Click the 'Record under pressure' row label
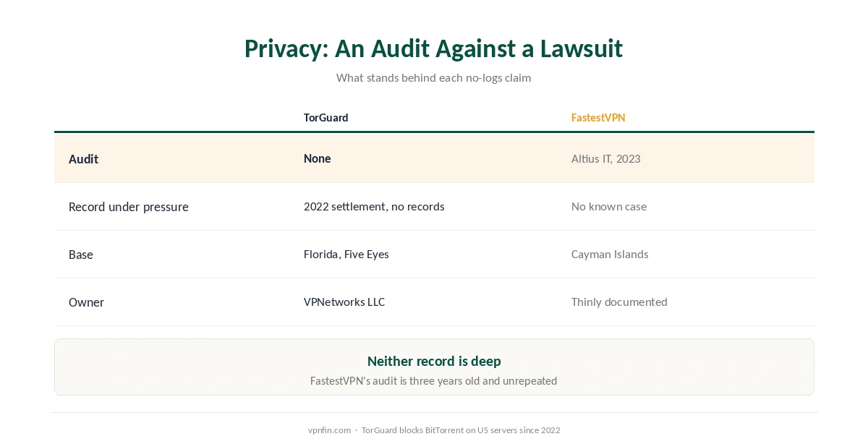Viewport: 868px width, 444px height. tap(128, 206)
